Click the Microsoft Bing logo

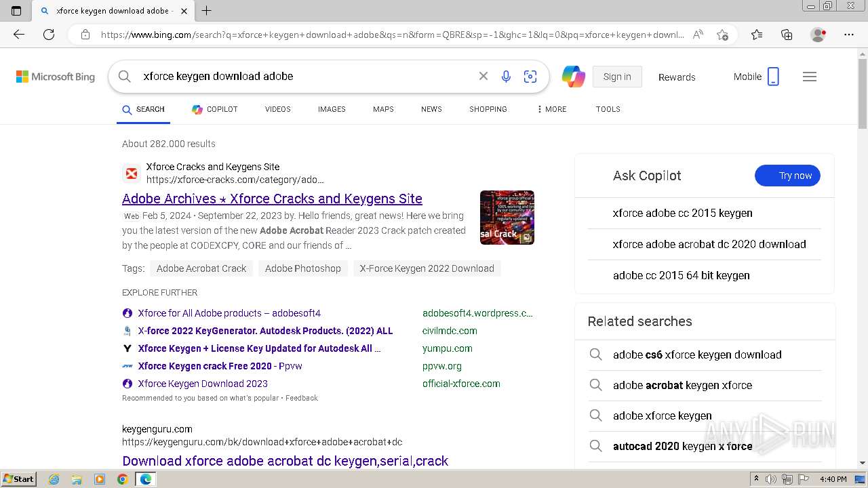tap(56, 77)
